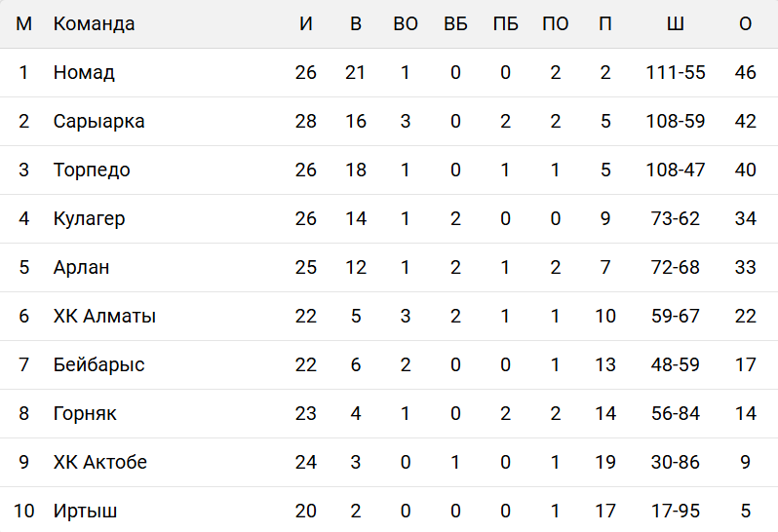The width and height of the screenshot is (778, 532).
Task: Select Бейбарыс in the table
Action: coord(98,365)
